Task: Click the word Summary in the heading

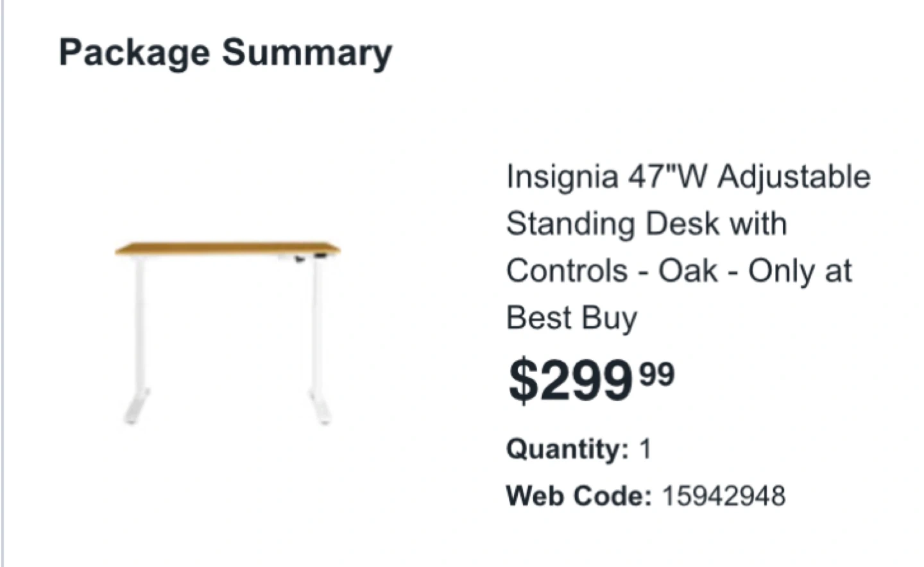Action: point(307,53)
